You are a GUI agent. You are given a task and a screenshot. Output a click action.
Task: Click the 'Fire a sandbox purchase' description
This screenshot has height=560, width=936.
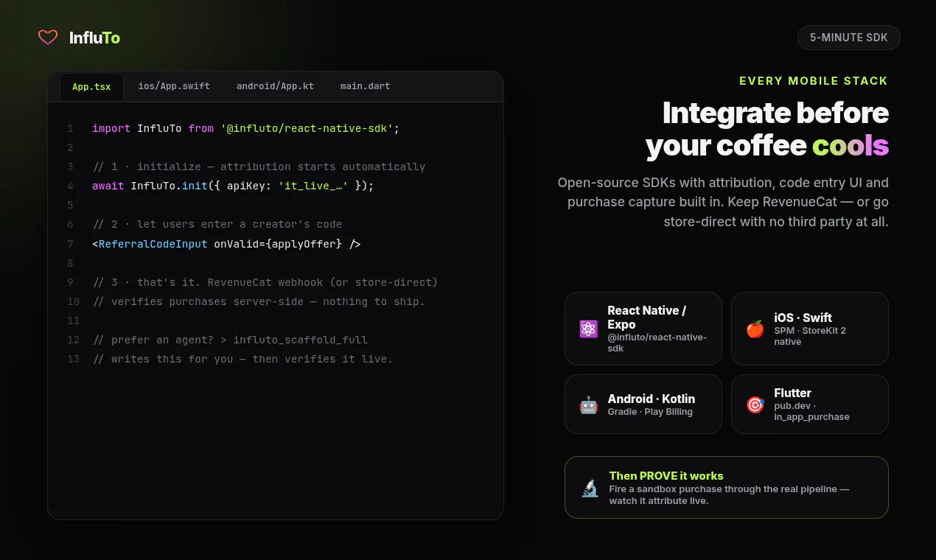729,495
